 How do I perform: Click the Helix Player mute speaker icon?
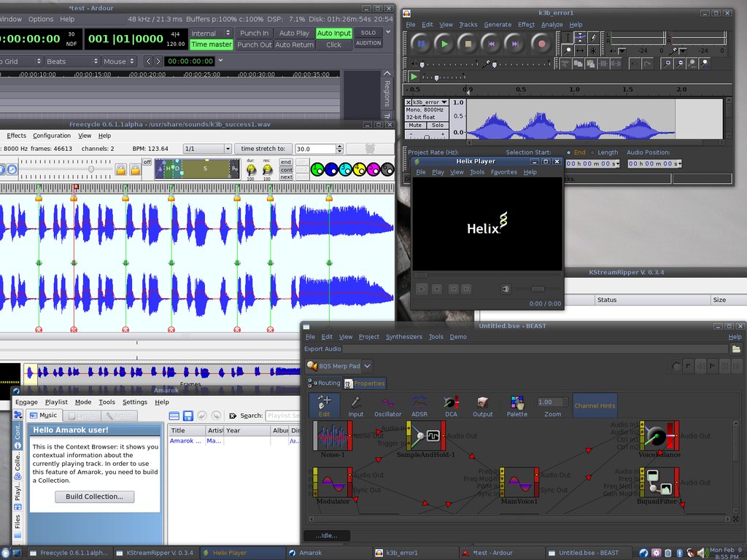[x=506, y=289]
